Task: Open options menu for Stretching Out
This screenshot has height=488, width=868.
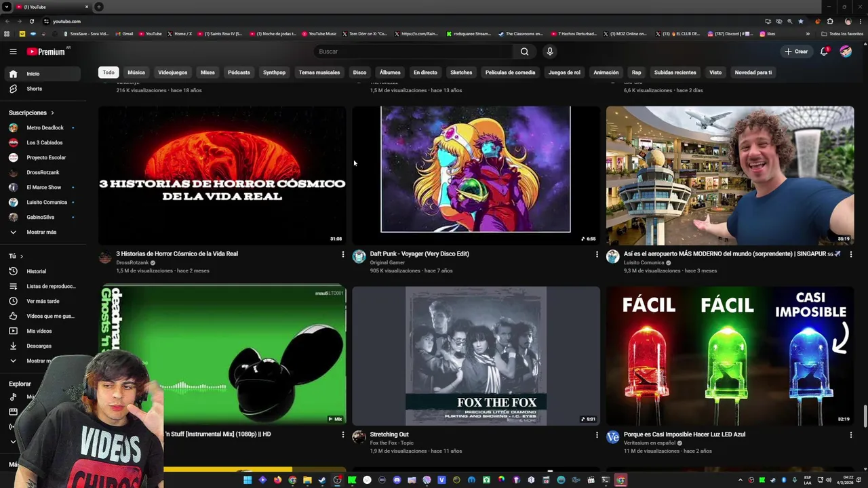Action: click(597, 434)
